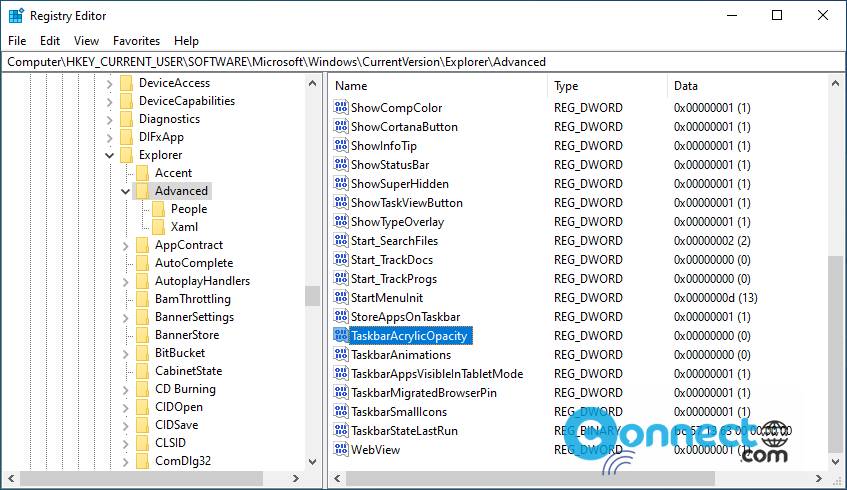Click the ShowInfoTip value icon
This screenshot has height=490, width=847.
pyautogui.click(x=341, y=145)
